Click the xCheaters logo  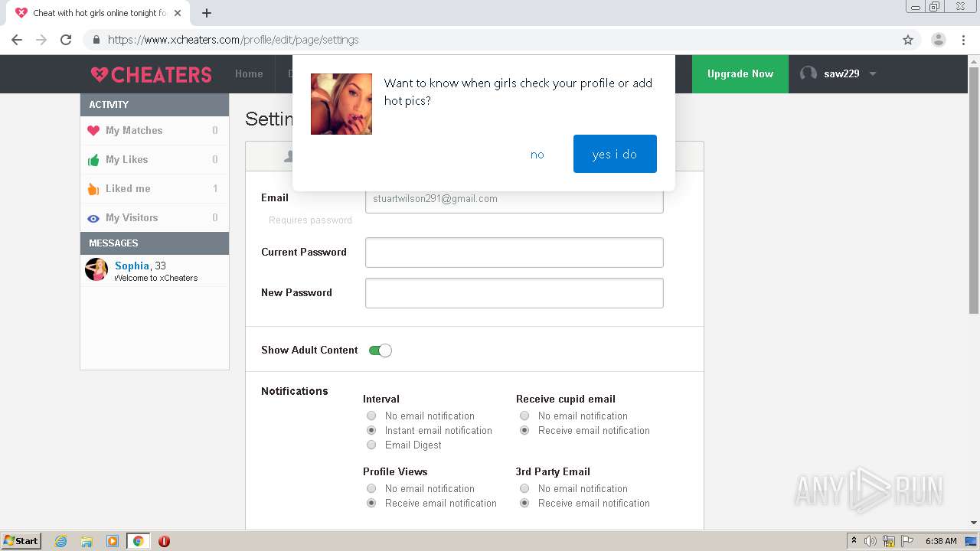[151, 74]
